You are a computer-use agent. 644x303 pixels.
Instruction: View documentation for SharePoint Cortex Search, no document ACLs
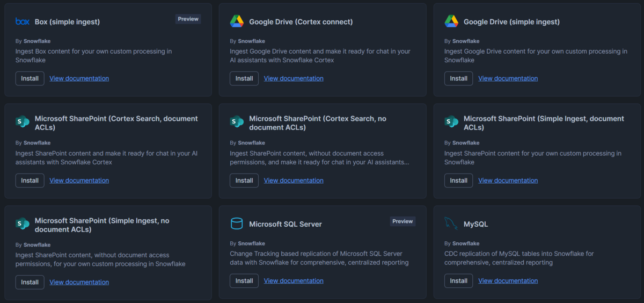coord(294,181)
